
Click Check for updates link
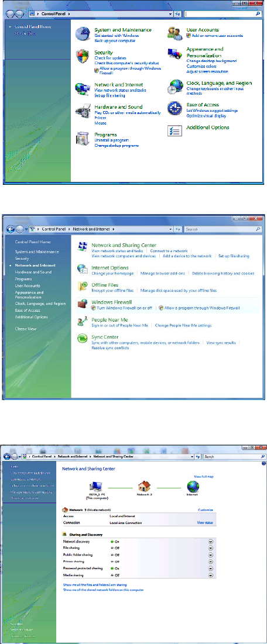(x=110, y=58)
